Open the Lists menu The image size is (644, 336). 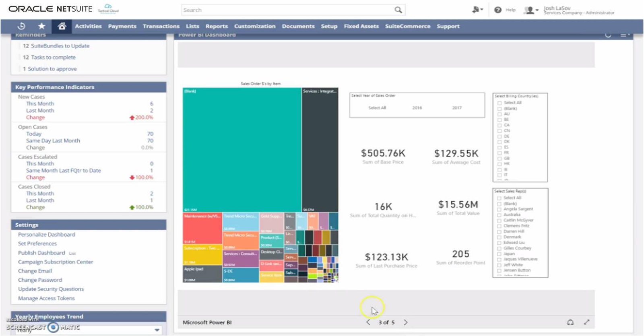click(x=192, y=26)
